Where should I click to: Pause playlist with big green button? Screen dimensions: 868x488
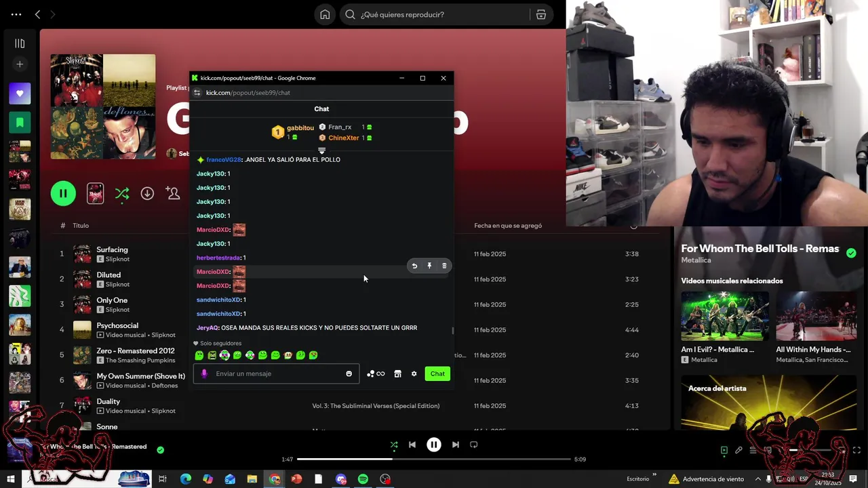pyautogui.click(x=63, y=194)
